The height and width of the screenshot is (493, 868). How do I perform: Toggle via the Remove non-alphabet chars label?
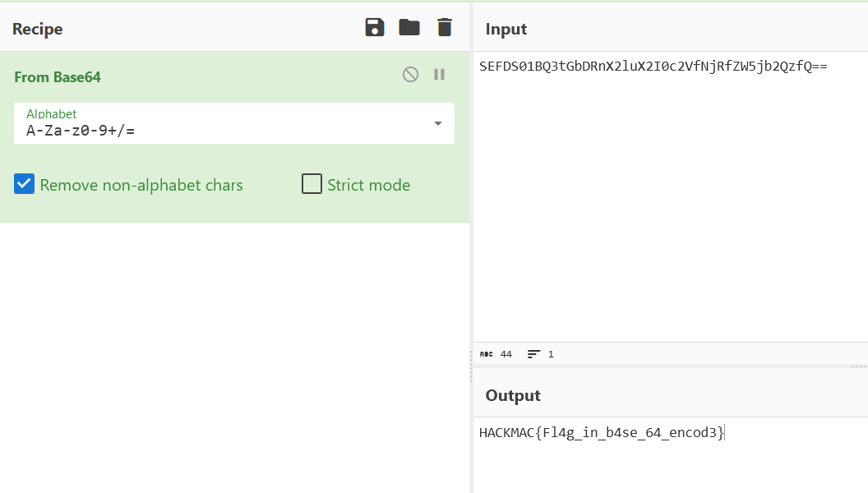(x=141, y=185)
